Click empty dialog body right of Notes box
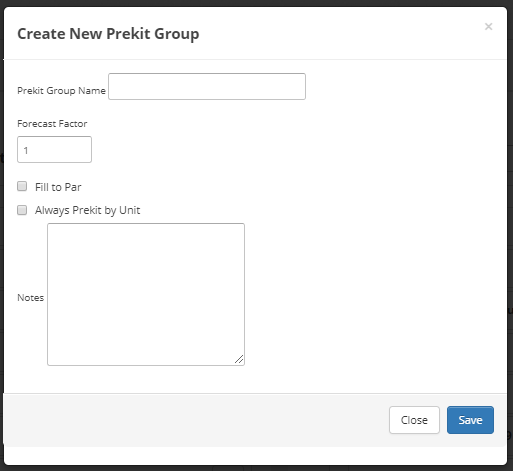513x471 pixels. click(x=373, y=294)
